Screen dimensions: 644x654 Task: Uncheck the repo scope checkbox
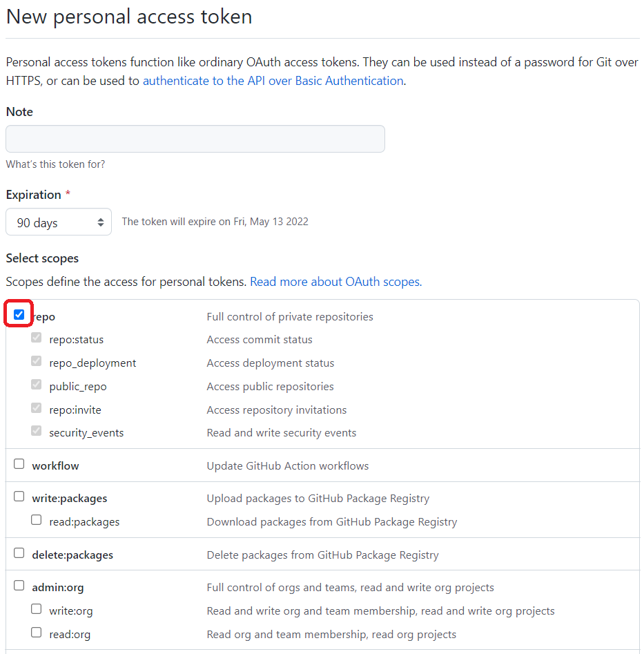(19, 315)
